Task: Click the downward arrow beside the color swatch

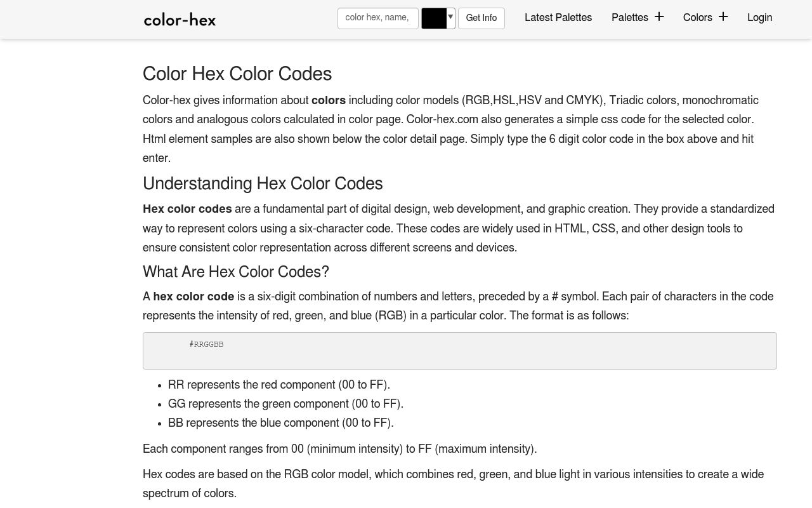Action: click(x=450, y=18)
